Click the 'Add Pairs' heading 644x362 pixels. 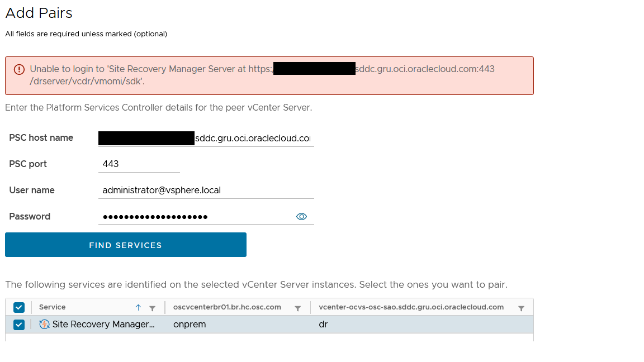39,13
